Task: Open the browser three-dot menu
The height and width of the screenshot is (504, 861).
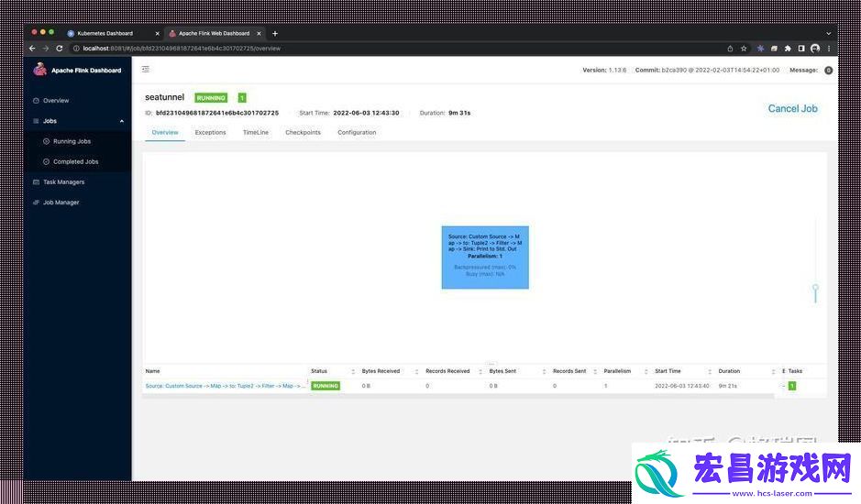Action: pyautogui.click(x=829, y=49)
